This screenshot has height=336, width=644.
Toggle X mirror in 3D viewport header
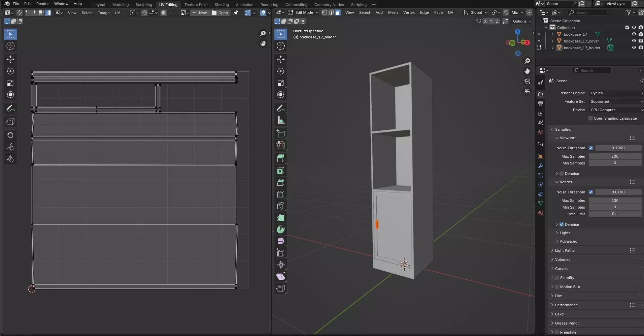[485, 21]
